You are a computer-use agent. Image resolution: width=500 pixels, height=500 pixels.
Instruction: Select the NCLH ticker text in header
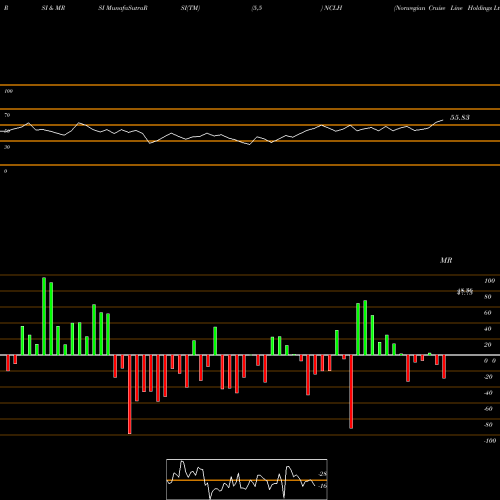coord(333,8)
